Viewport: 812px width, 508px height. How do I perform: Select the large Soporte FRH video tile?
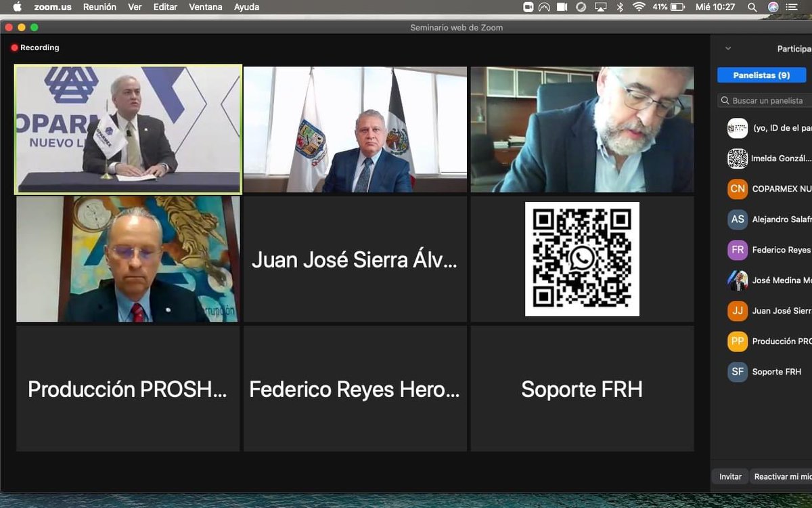[x=583, y=389]
